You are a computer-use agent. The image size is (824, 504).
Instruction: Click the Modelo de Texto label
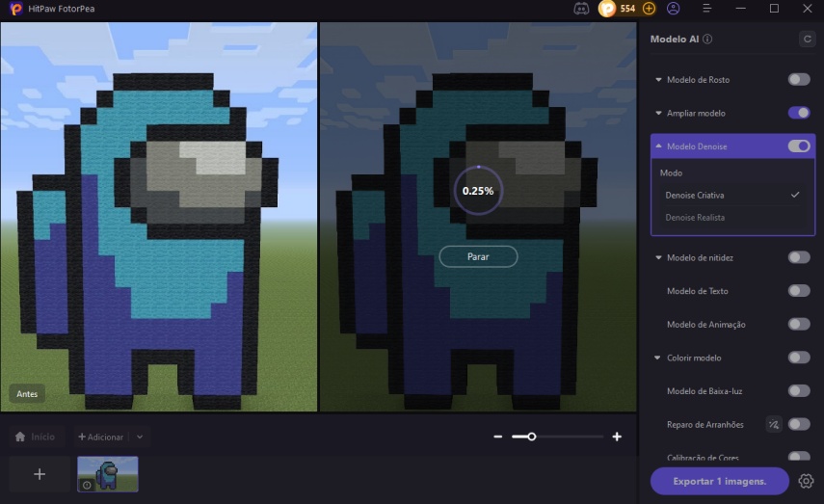698,291
